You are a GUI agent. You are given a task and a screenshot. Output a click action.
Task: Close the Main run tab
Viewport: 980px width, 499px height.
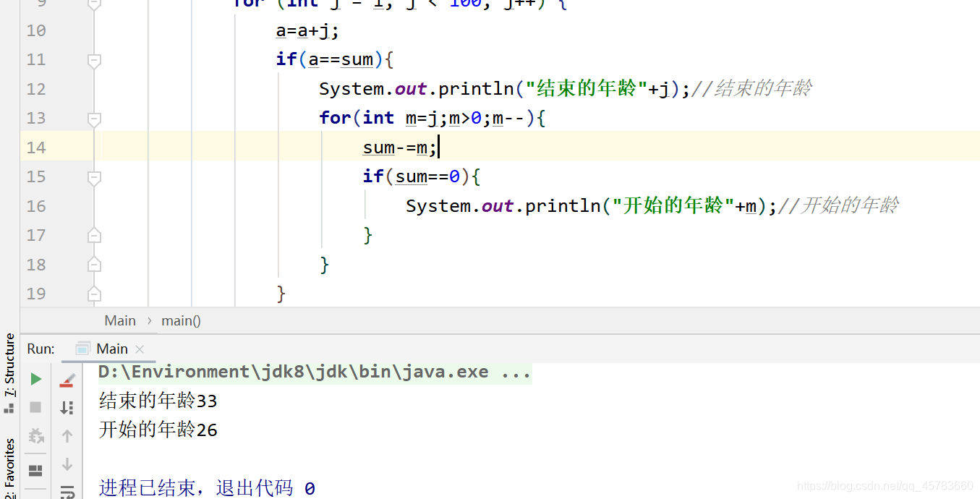(x=140, y=349)
